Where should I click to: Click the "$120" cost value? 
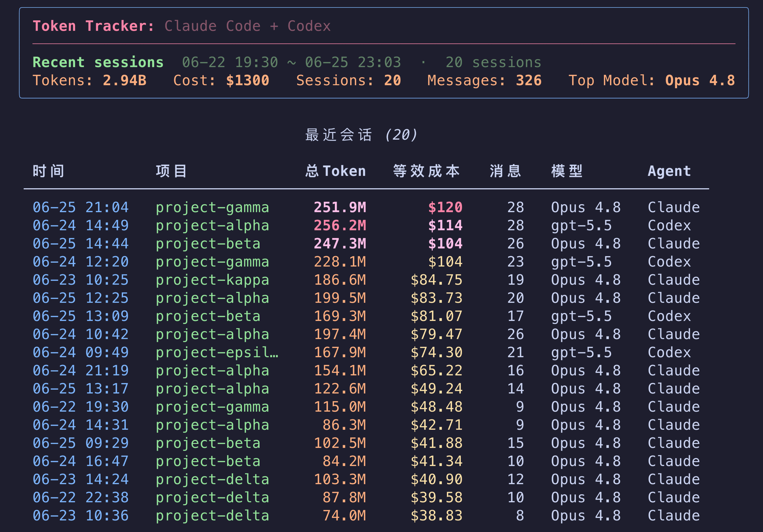[x=445, y=207]
